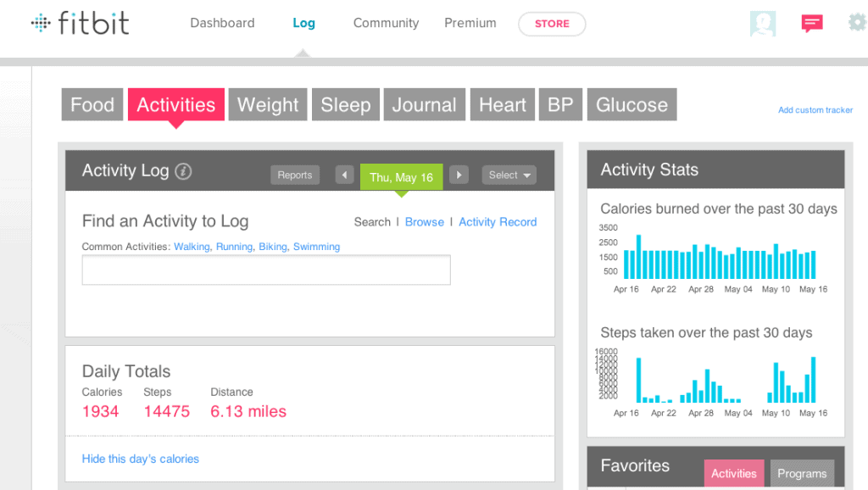Open the red messages notification icon
868x490 pixels.
click(812, 23)
